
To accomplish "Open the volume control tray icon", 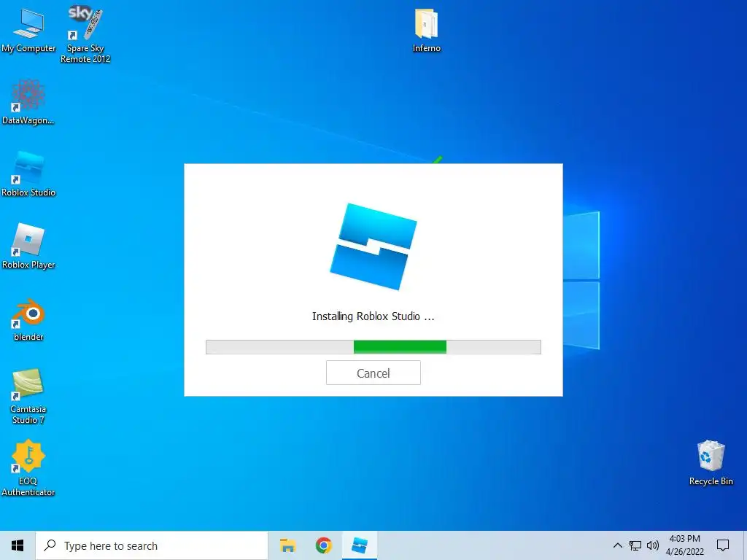I will (653, 545).
